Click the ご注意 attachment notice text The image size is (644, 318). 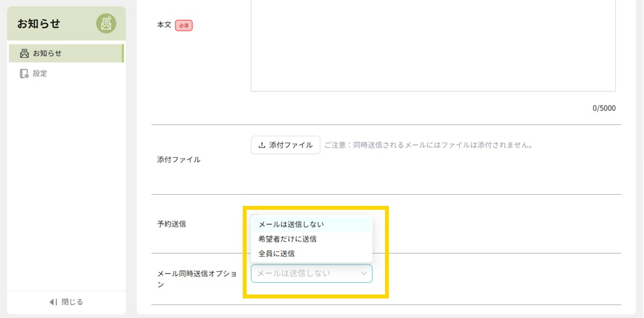(x=429, y=145)
